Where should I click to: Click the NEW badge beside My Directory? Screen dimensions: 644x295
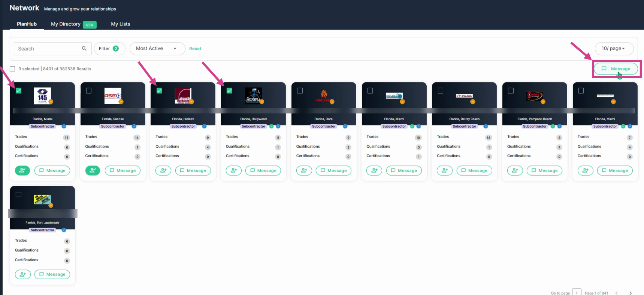(x=90, y=25)
